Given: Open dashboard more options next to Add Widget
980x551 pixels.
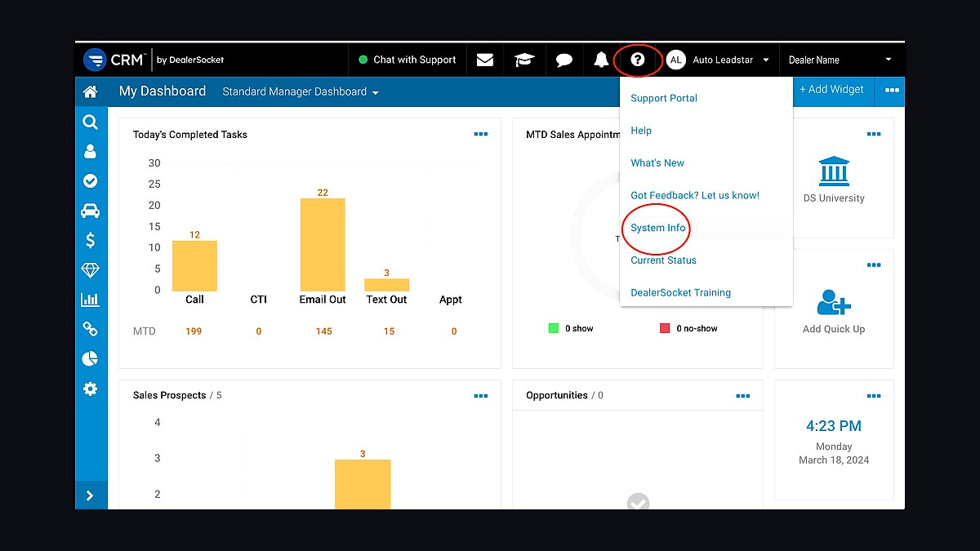Looking at the screenshot, I should point(892,91).
